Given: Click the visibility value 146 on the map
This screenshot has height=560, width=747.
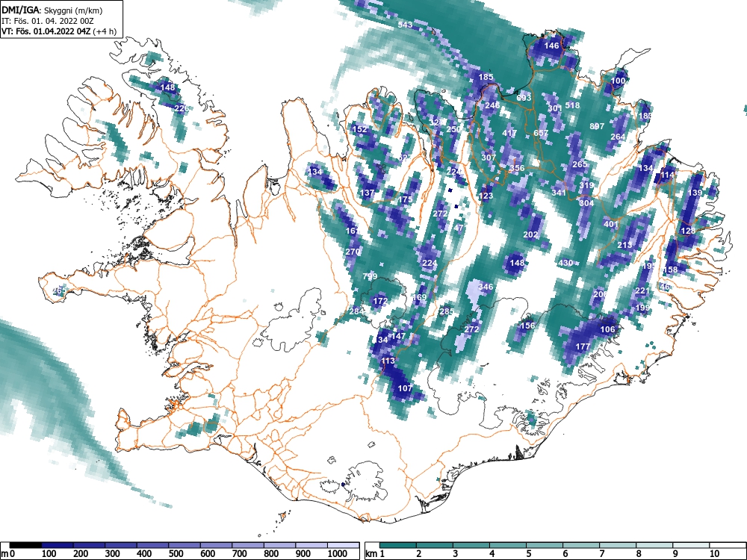Looking at the screenshot, I should pyautogui.click(x=551, y=46).
